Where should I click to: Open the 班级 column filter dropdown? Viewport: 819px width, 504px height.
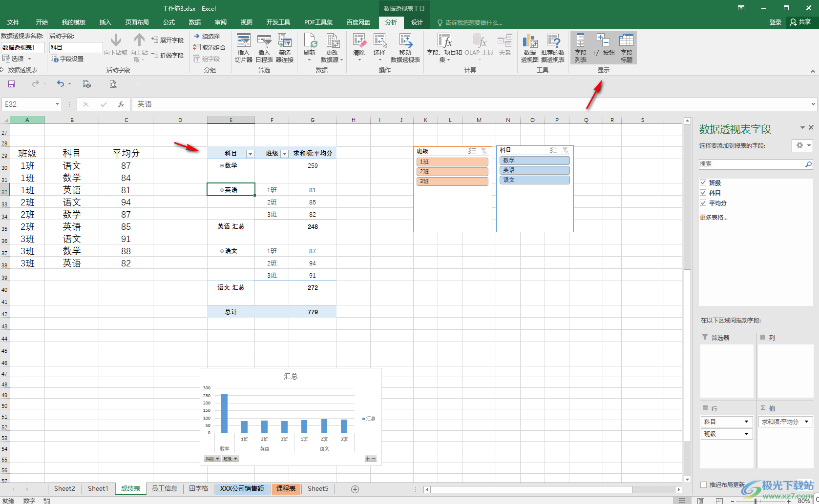[284, 154]
